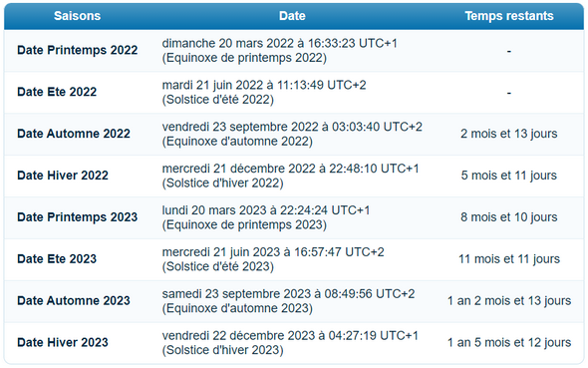The image size is (588, 368).
Task: Click the Temps restants column header
Action: pyautogui.click(x=509, y=16)
